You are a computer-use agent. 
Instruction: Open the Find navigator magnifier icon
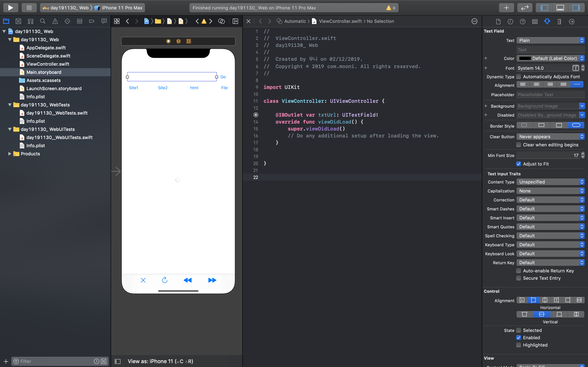(43, 21)
